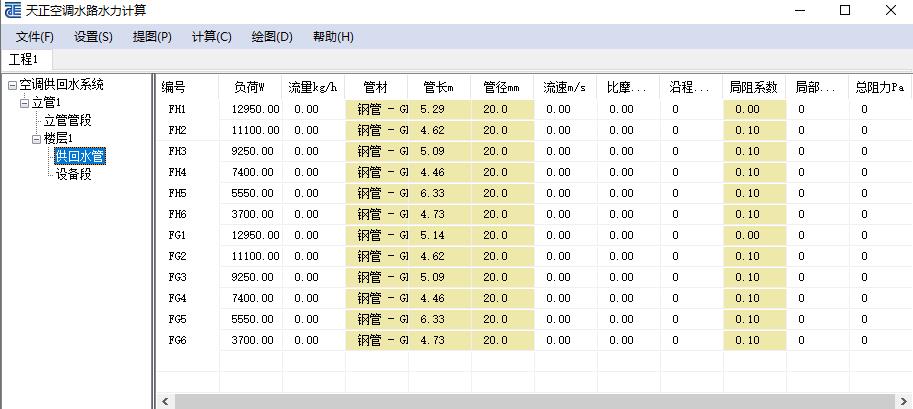Open the 文件(F) menu

pos(34,37)
